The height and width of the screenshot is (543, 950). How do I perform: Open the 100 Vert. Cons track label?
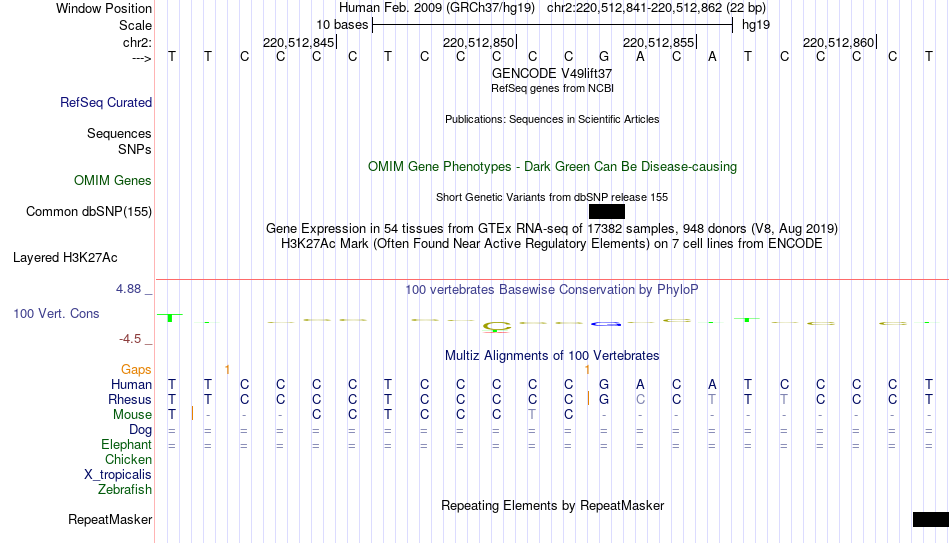(56, 313)
